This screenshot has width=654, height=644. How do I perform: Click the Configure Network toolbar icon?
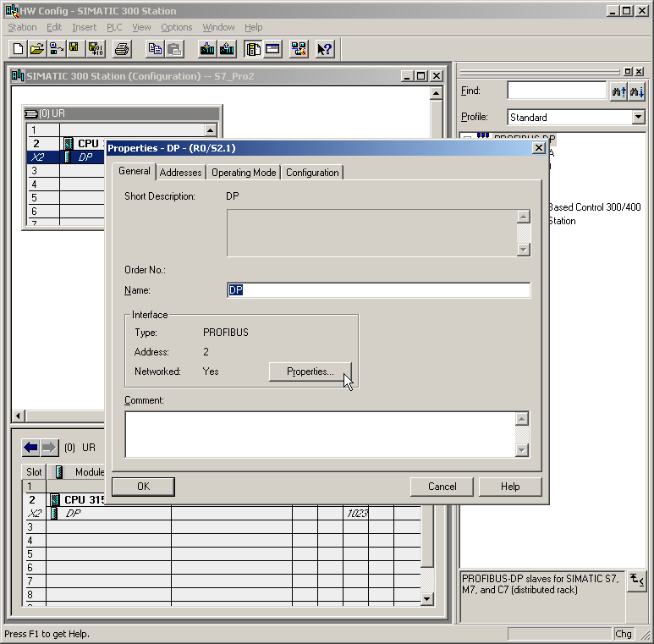pos(299,49)
